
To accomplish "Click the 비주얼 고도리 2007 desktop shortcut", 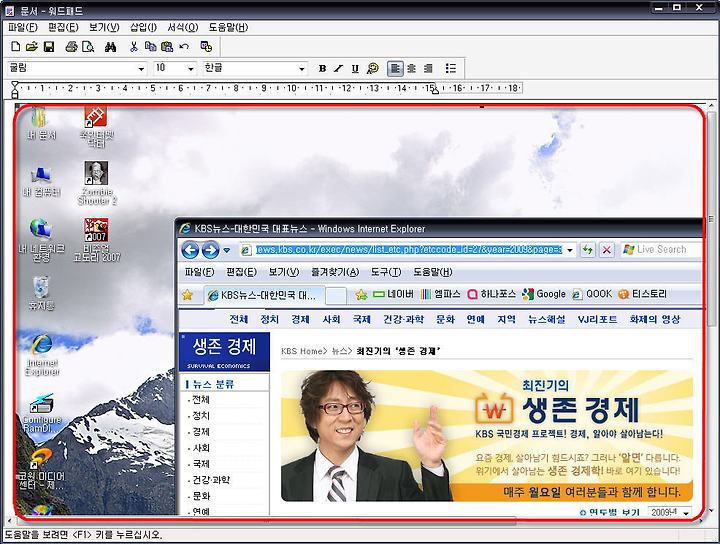I will (96, 240).
